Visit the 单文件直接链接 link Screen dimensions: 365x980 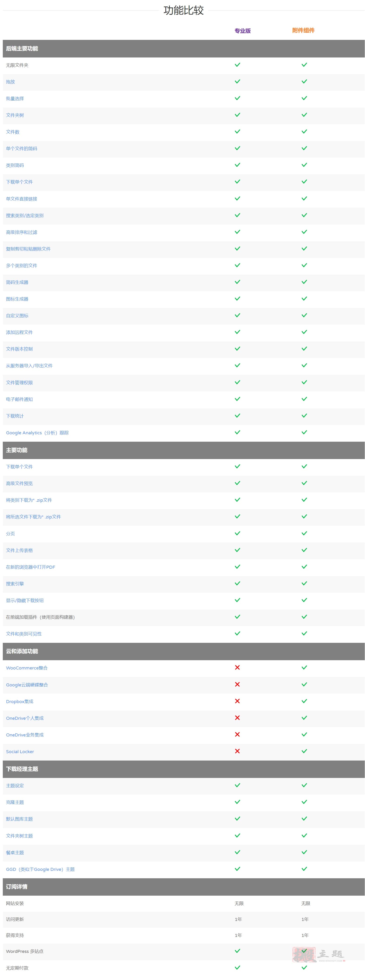tap(21, 199)
